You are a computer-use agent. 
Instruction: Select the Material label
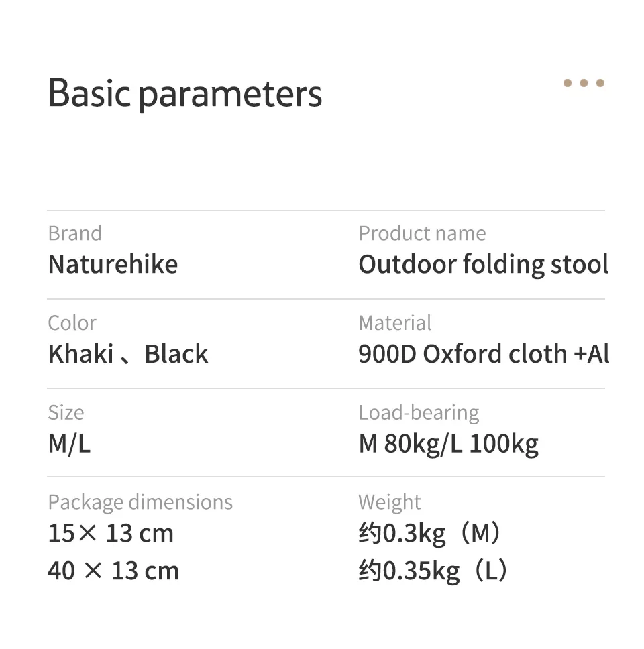pos(394,323)
